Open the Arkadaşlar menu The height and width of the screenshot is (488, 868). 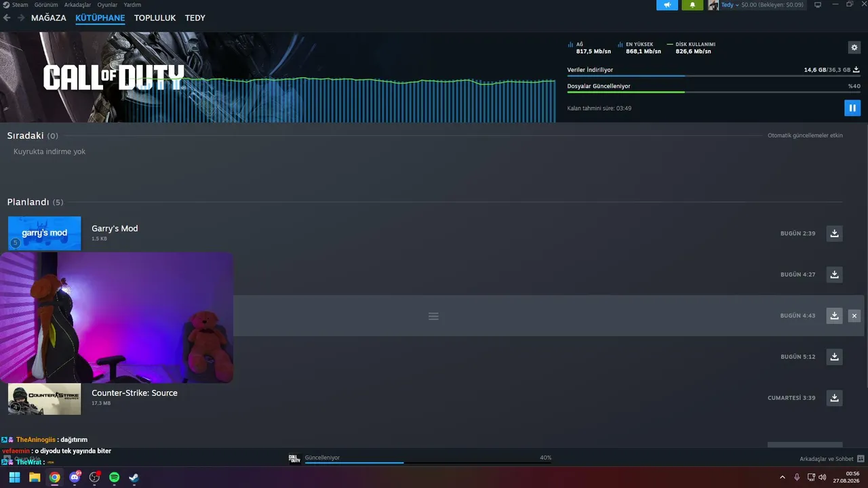pyautogui.click(x=78, y=5)
